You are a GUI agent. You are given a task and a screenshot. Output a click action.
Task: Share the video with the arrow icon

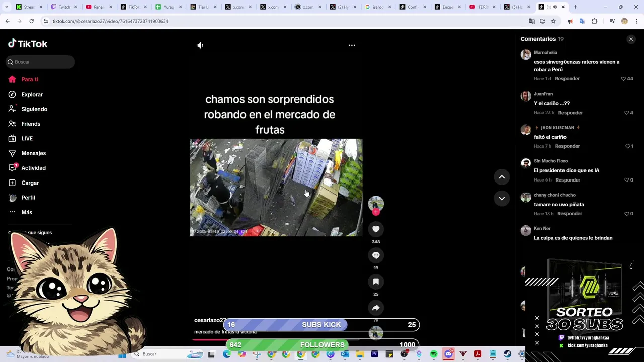[x=376, y=308]
